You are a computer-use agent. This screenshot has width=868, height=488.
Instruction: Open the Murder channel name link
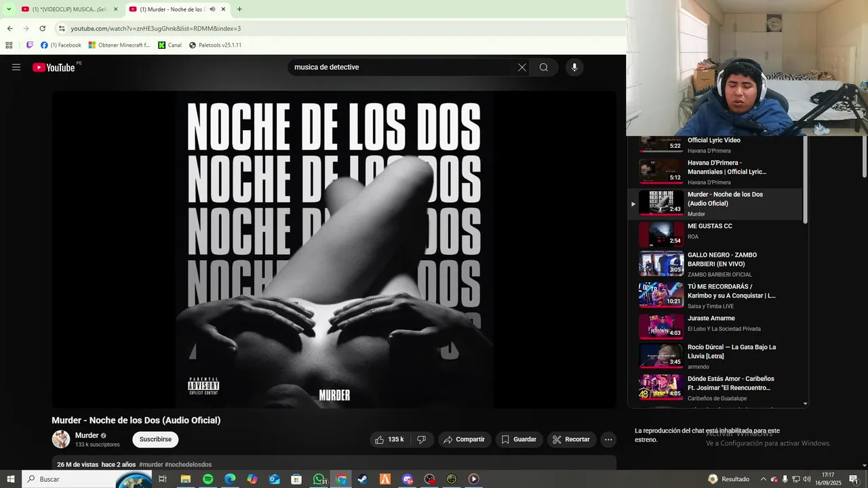(87, 435)
